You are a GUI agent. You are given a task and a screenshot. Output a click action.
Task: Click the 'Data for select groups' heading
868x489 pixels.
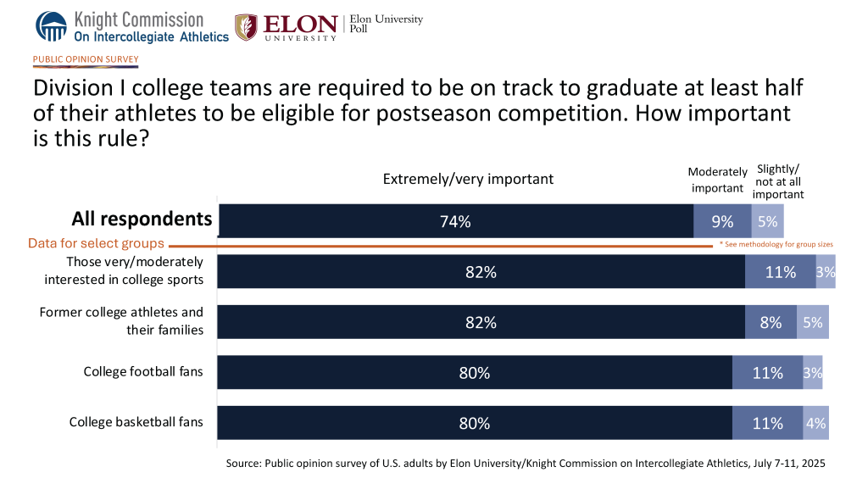tap(95, 243)
